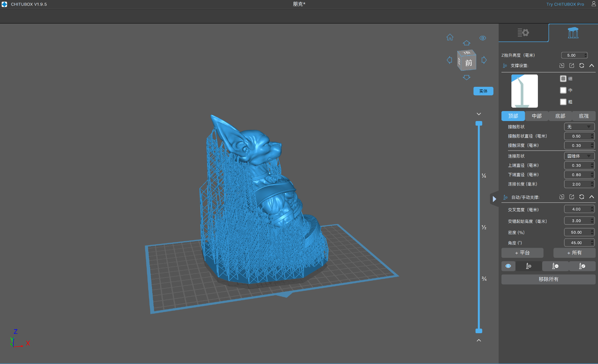Reset camera with the home view icon
The image size is (598, 364).
pos(450,37)
